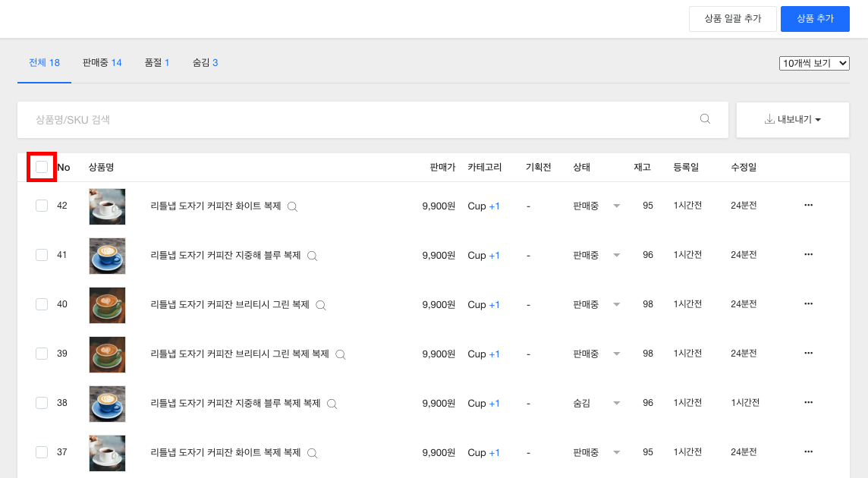Open product 리틀냅 도자기 커피잔 화이트 복제 복제
The image size is (868, 478).
pyautogui.click(x=225, y=452)
